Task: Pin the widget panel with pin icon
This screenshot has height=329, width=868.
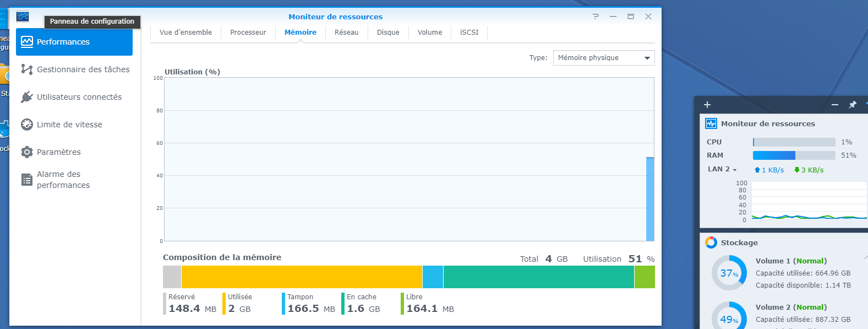Action: (x=853, y=105)
